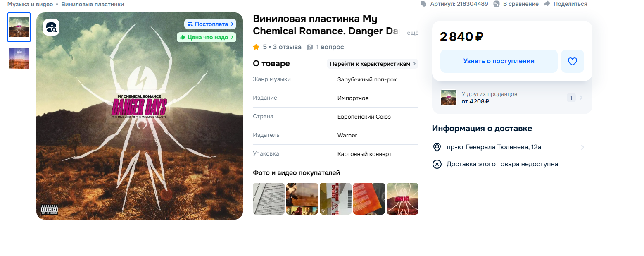Click the other sellers count badge 1
The image size is (644, 256).
tap(571, 98)
